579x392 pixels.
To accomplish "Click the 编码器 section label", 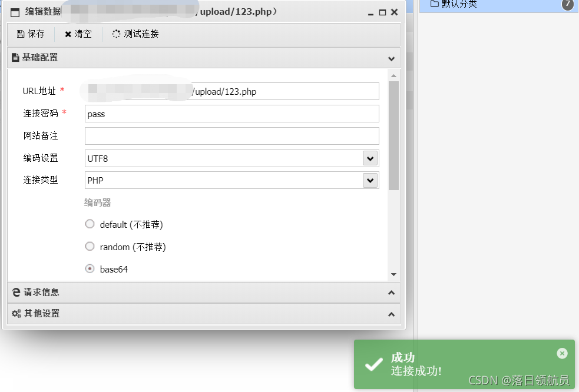I will point(98,202).
